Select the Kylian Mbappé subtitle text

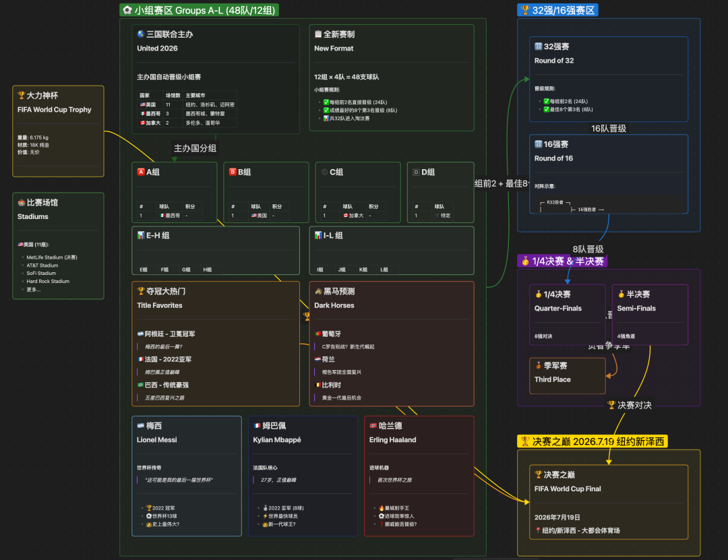(277, 440)
